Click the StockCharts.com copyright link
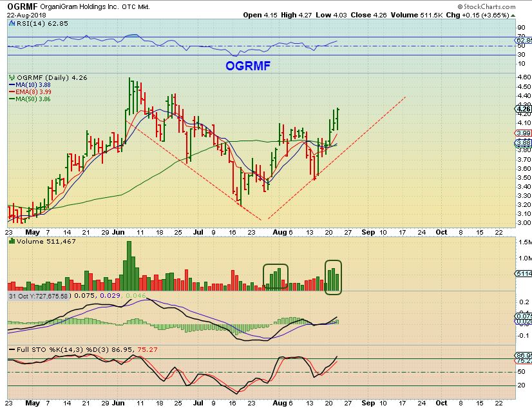Viewport: 532px width, 408px height. coord(486,6)
